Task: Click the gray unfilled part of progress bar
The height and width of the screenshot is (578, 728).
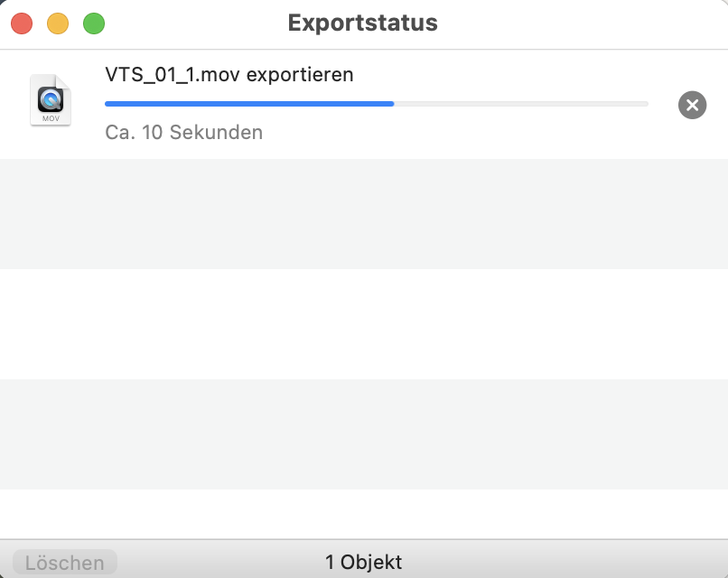Action: 521,104
